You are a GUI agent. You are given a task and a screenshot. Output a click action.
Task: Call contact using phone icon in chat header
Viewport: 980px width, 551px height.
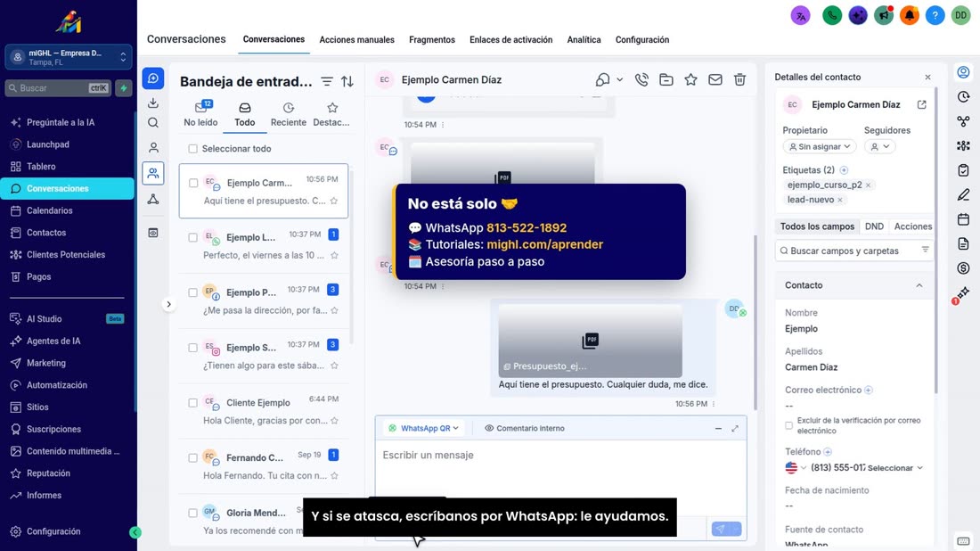tap(641, 80)
